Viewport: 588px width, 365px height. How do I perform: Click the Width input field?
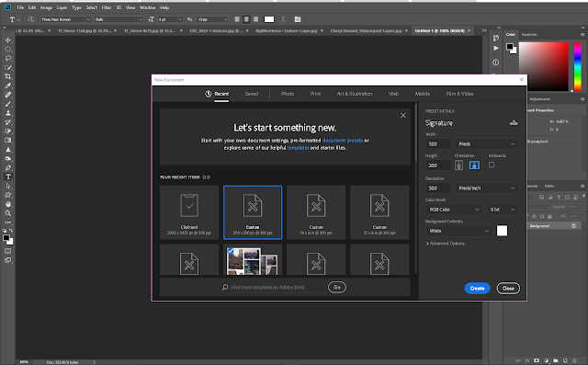[x=438, y=143]
